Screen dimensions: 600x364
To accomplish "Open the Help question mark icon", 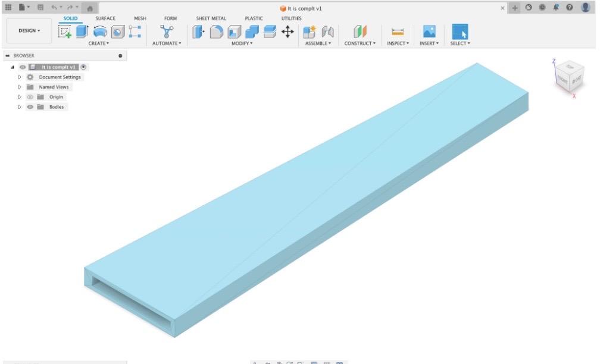I will (570, 7).
